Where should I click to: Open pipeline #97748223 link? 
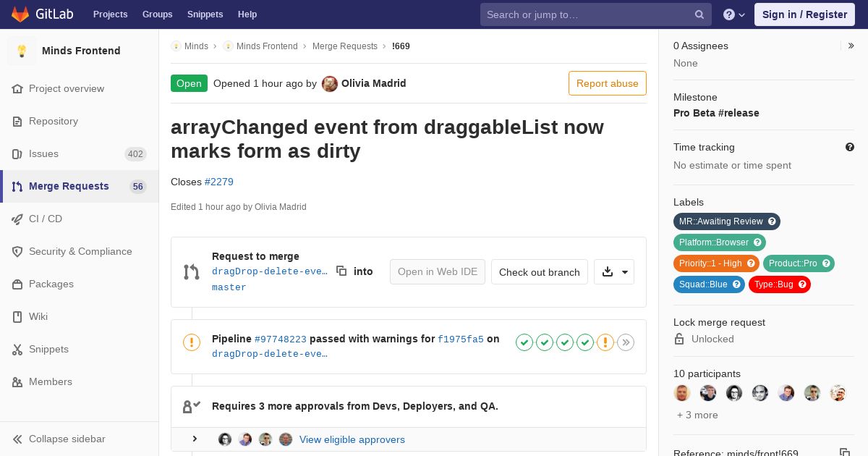click(x=281, y=339)
